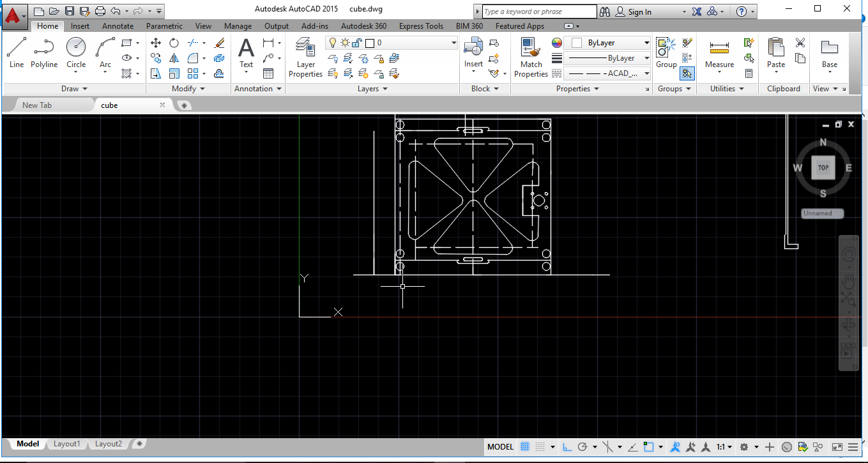This screenshot has height=463, width=868.
Task: Click Match Properties tool
Action: [531, 57]
